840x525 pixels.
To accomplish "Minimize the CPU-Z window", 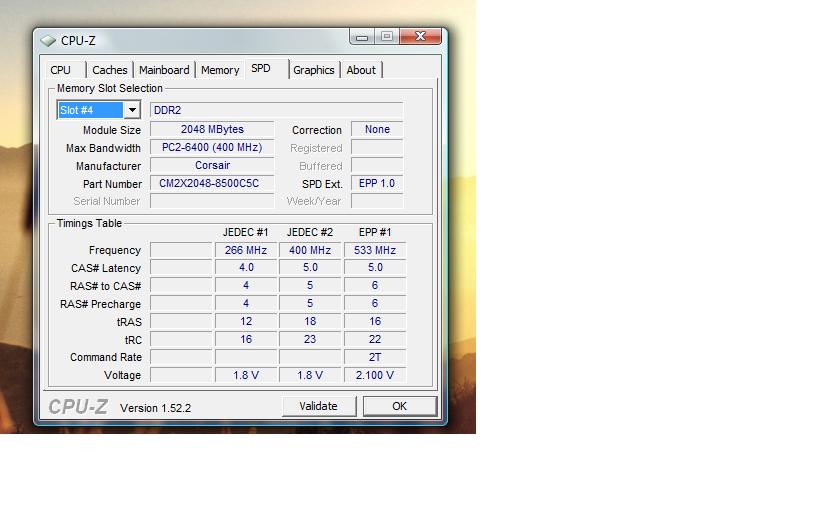I will pyautogui.click(x=362, y=37).
